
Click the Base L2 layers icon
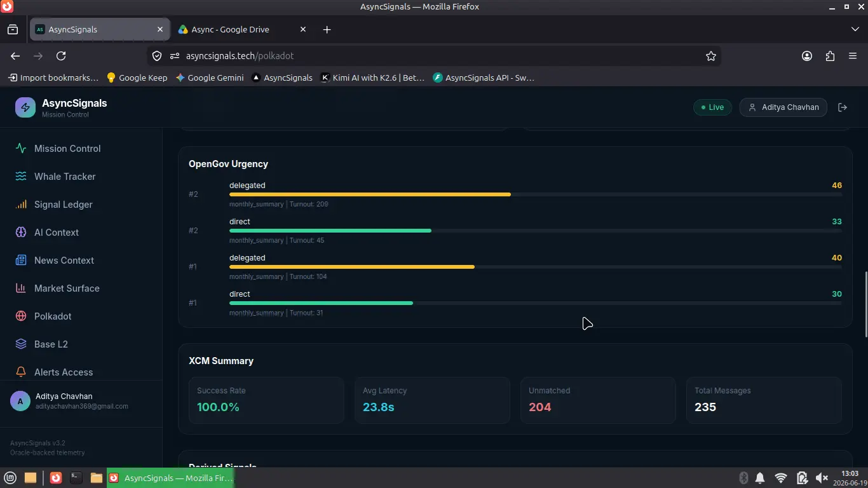coord(21,344)
